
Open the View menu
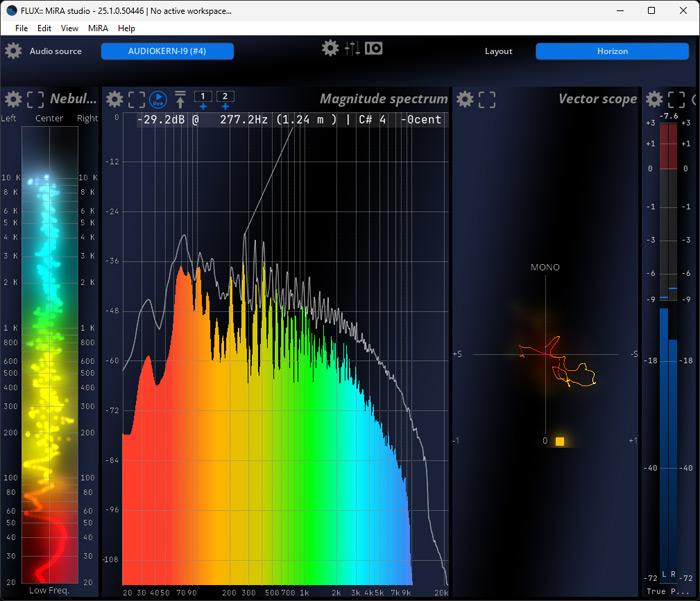pos(69,28)
